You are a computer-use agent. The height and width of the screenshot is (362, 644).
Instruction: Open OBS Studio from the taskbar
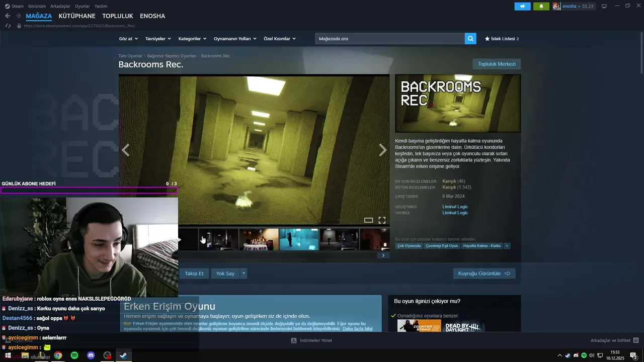(107, 355)
